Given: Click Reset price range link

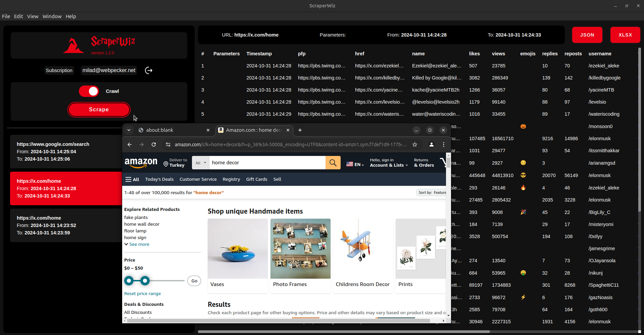Looking at the screenshot, I should click(x=142, y=294).
